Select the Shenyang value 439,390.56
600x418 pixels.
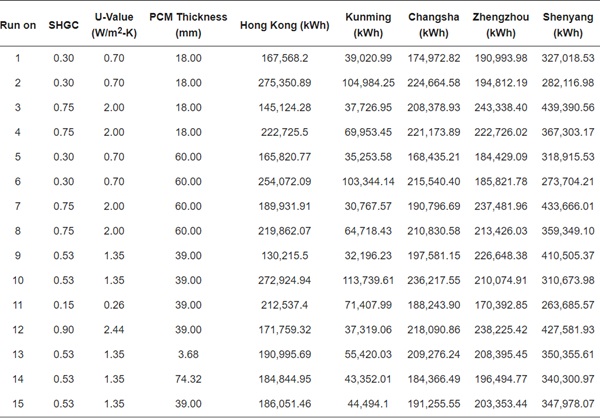point(568,108)
